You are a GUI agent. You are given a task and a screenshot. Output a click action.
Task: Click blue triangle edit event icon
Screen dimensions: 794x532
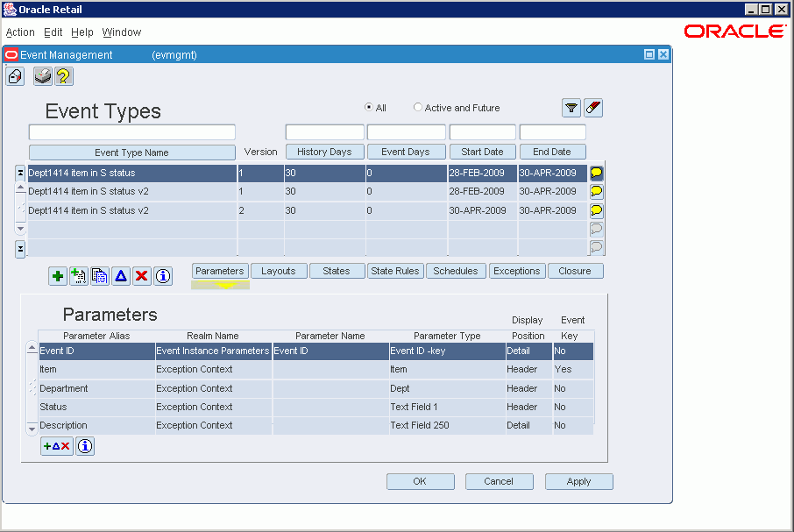tap(121, 276)
